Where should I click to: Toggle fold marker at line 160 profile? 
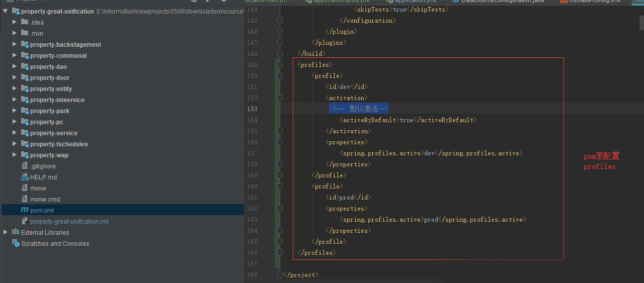pos(280,186)
